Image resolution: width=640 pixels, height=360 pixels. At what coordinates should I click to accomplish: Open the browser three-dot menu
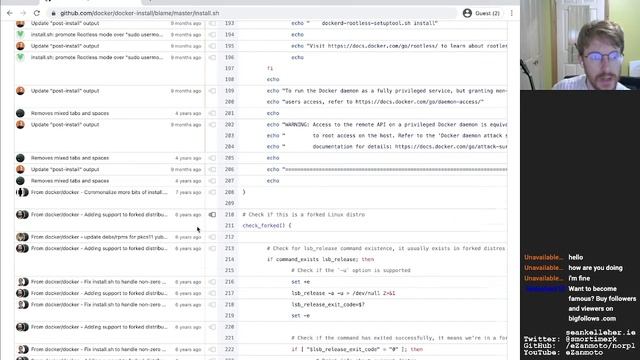click(511, 13)
